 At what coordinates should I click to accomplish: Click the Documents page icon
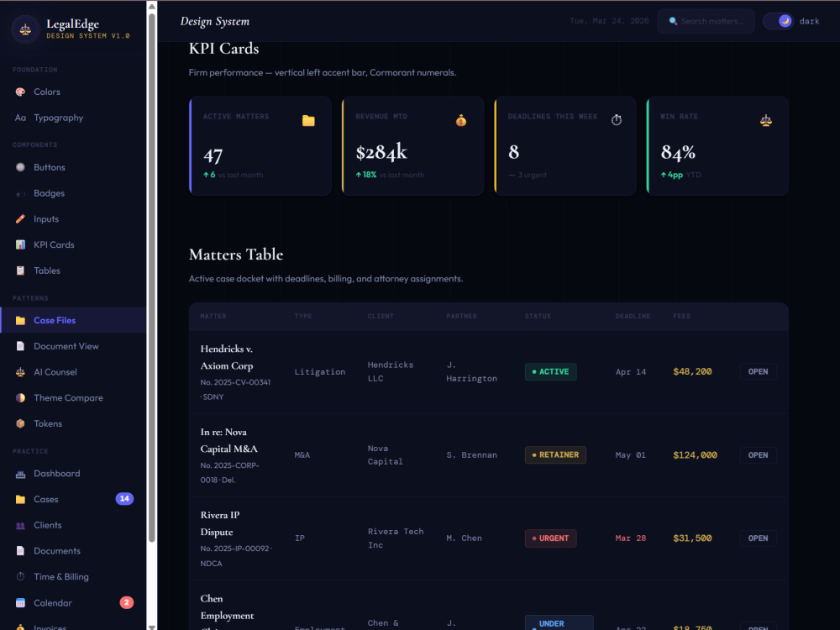(20, 551)
